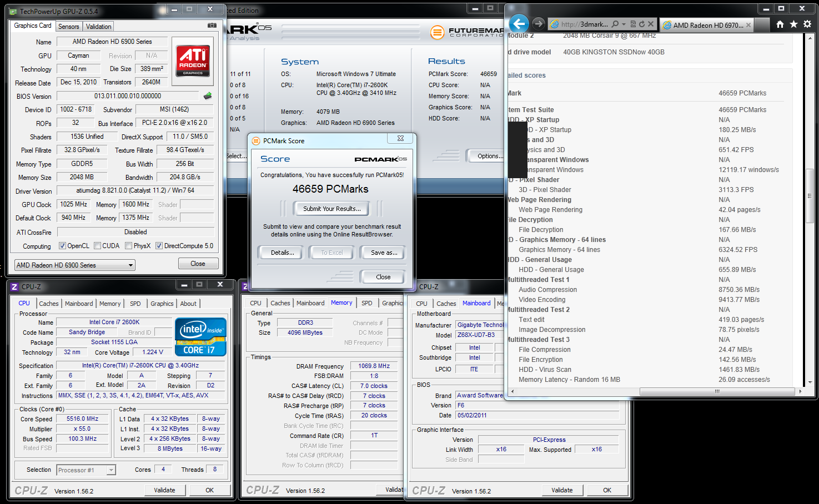Click Validate in the right CPU-Z window
The height and width of the screenshot is (504, 819).
562,490
